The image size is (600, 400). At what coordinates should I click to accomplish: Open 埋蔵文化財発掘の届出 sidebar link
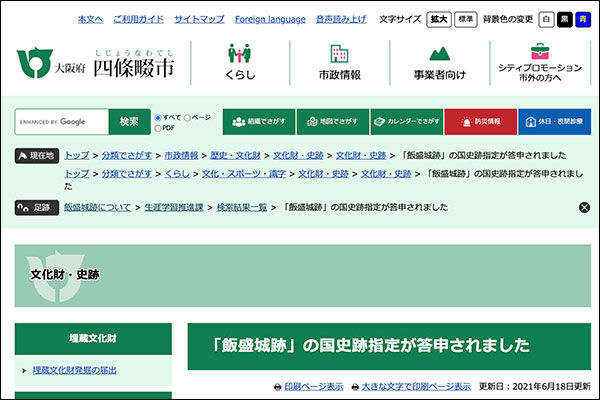tap(75, 370)
